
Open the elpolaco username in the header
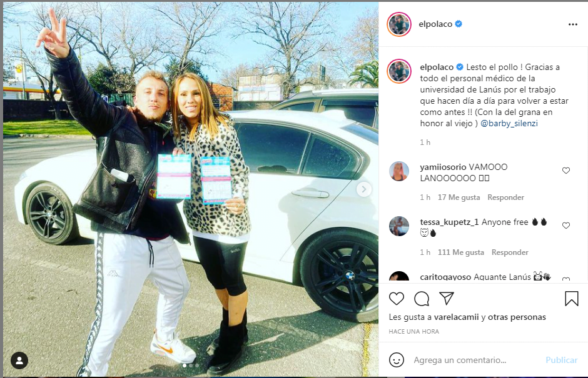[x=435, y=24]
